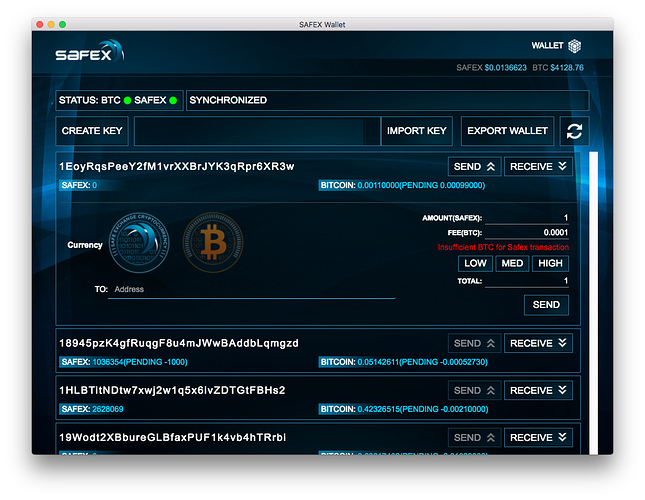Click the EXPORT WALLET button
The height and width of the screenshot is (500, 645).
(507, 131)
